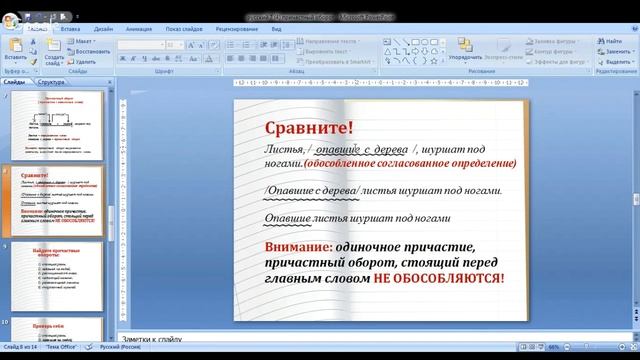This screenshot has height=360, width=640.
Task: Open the Slide Show (Показ слайдов) tab
Action: [184, 29]
